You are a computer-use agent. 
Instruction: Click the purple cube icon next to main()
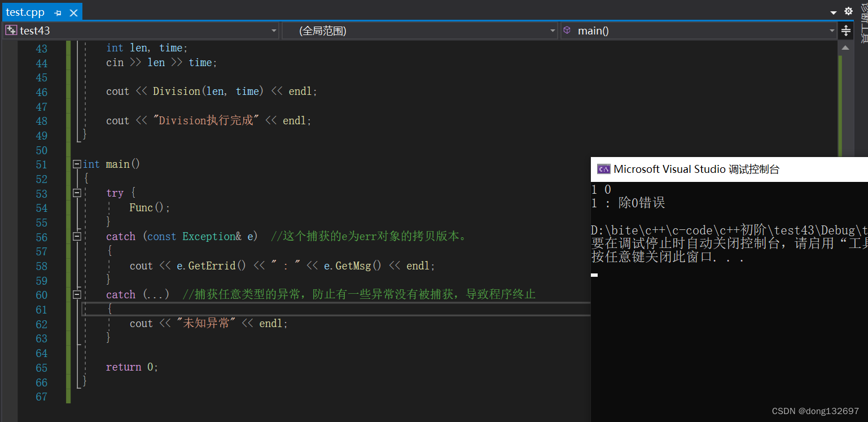pyautogui.click(x=567, y=31)
